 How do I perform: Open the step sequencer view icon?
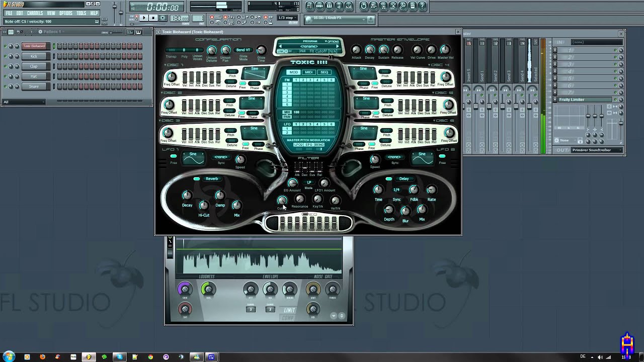pos(319,6)
